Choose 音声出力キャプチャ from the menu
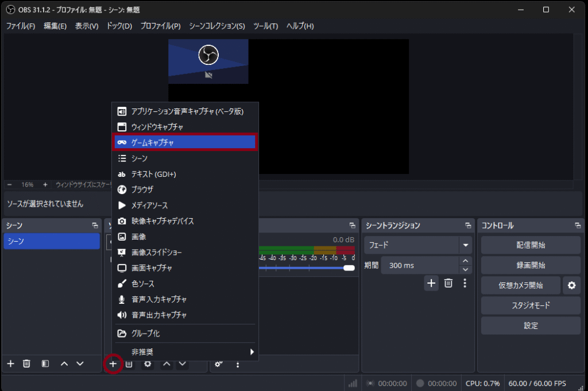The height and width of the screenshot is (391, 588). pos(185,315)
